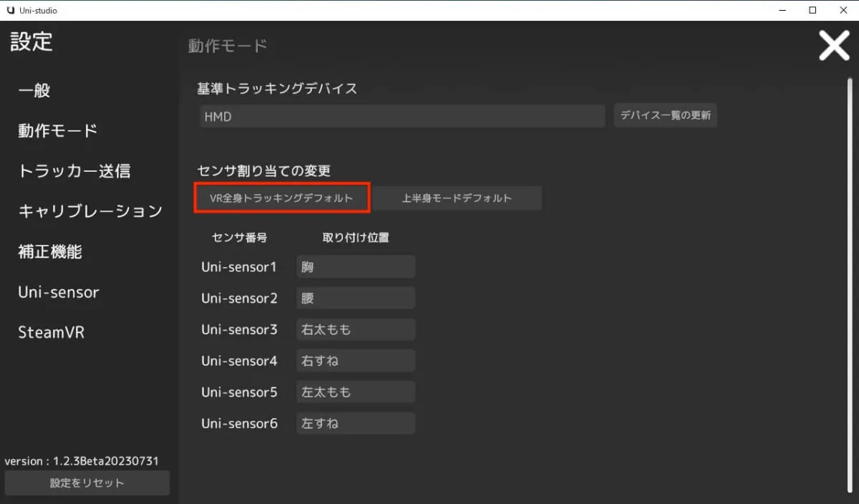
Task: Open the Uni-sensor1 position dropdown showing 胸
Action: point(356,267)
